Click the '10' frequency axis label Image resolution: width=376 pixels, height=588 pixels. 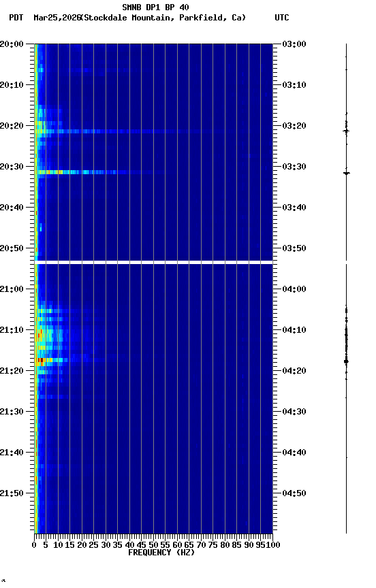58,545
